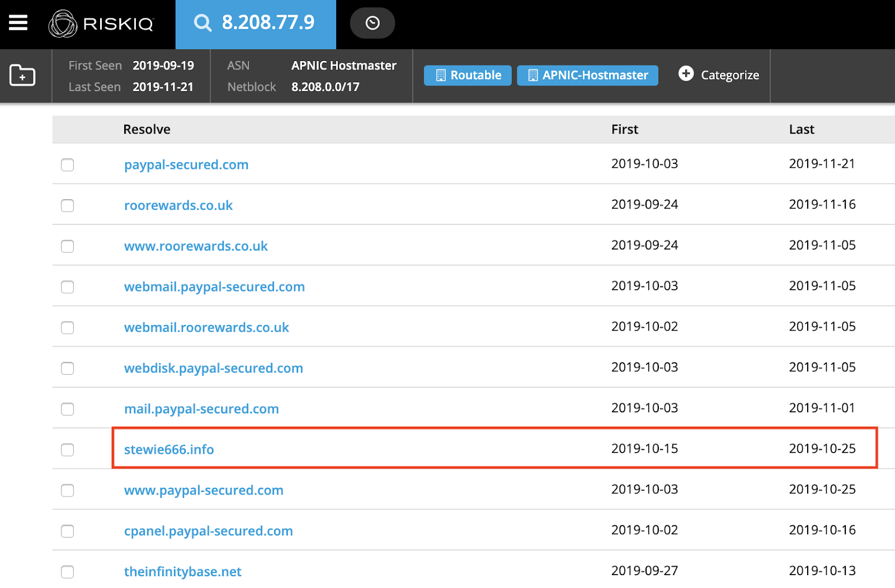Image resolution: width=895 pixels, height=588 pixels.
Task: Click the Last Seen date 2019-11-21
Action: [x=163, y=87]
